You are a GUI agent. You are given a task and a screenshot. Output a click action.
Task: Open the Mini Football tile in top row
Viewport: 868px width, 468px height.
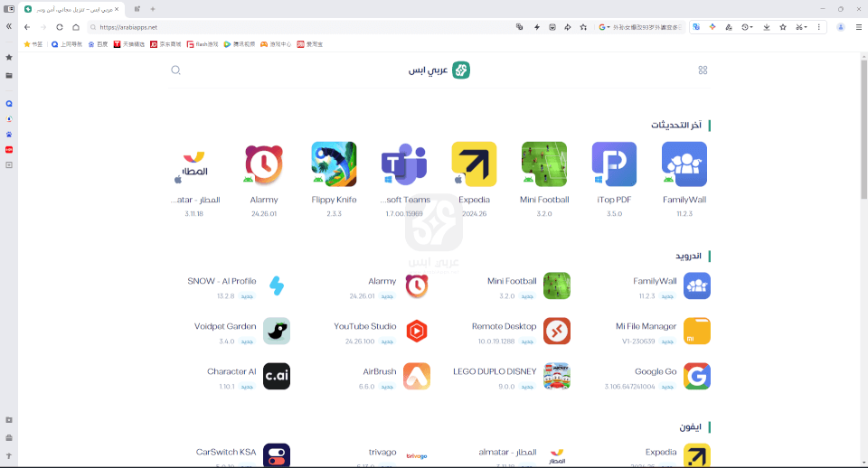point(544,179)
